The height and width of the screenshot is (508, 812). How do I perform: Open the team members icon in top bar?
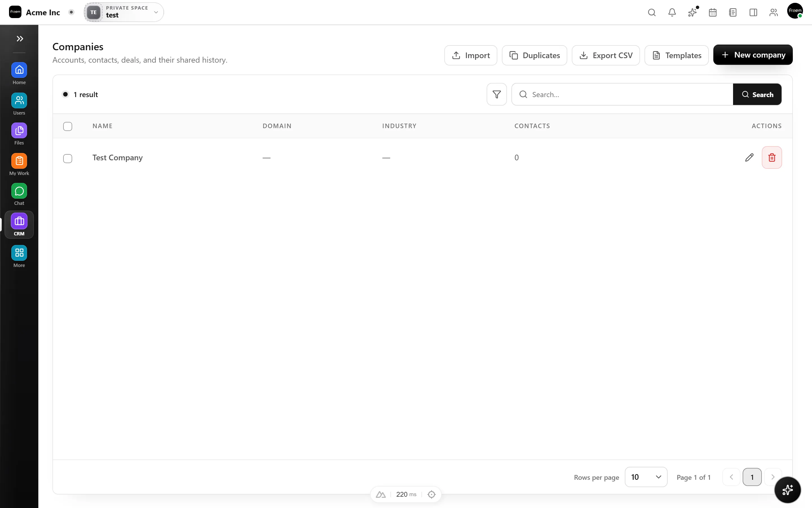773,12
